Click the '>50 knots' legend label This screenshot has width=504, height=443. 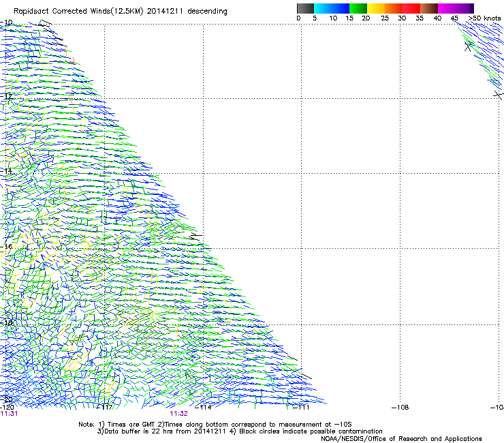(x=484, y=18)
